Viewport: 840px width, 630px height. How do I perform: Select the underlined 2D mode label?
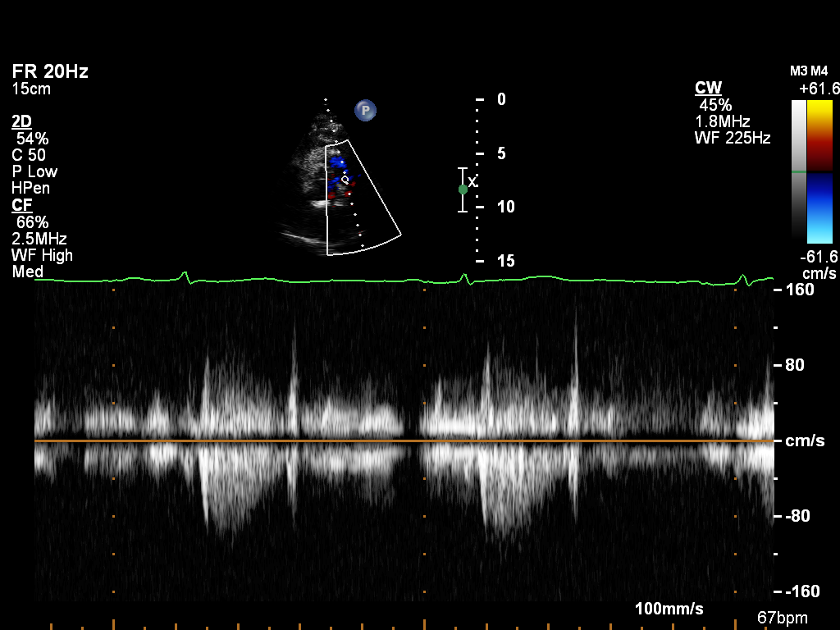point(22,121)
